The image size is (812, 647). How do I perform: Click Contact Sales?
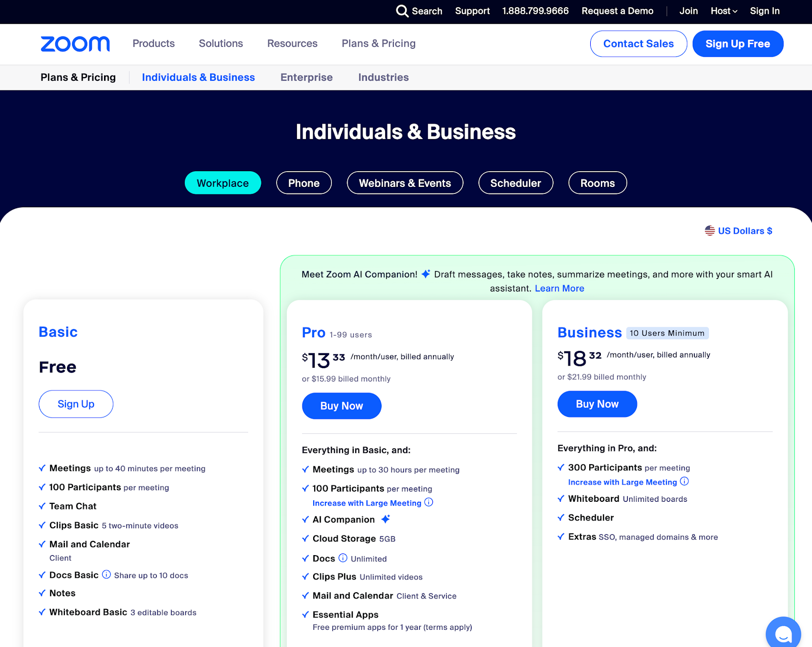(x=638, y=44)
